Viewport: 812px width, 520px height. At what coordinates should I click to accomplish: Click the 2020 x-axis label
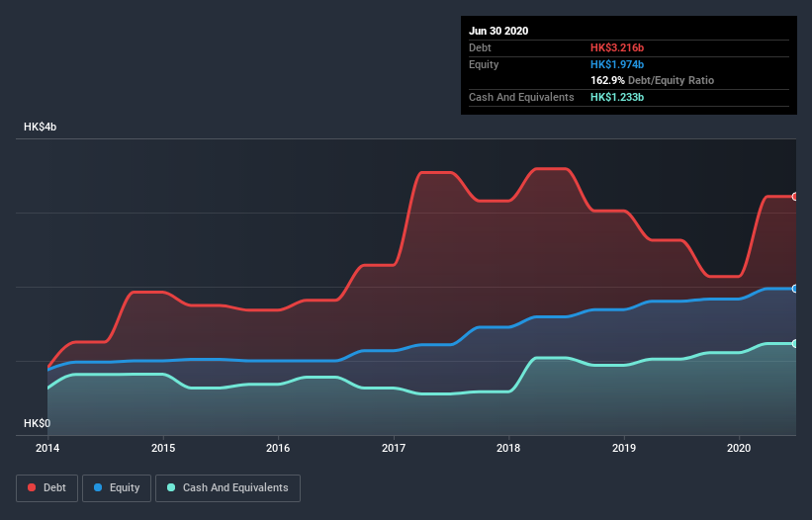(739, 448)
